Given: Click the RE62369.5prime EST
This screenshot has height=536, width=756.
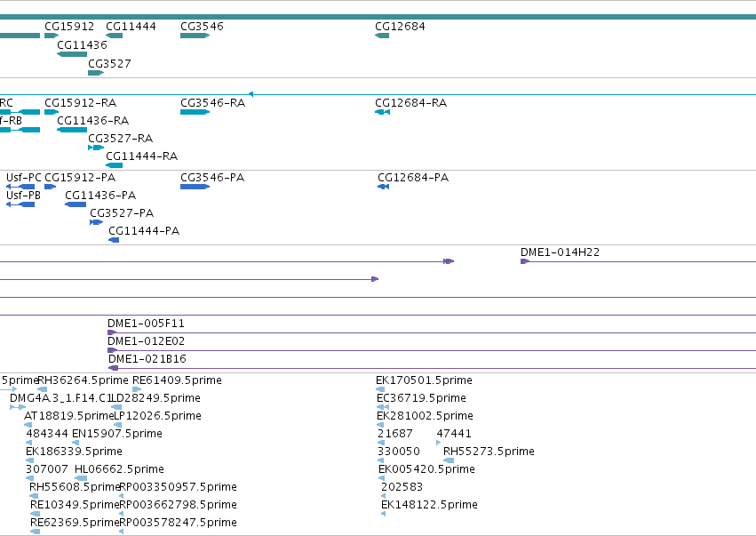Looking at the screenshot, I should (36, 532).
